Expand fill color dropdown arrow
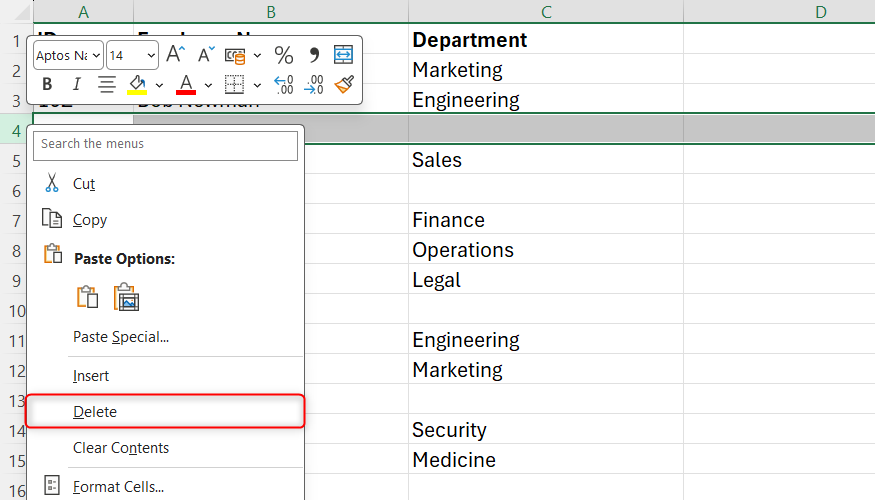The image size is (875, 500). click(159, 85)
